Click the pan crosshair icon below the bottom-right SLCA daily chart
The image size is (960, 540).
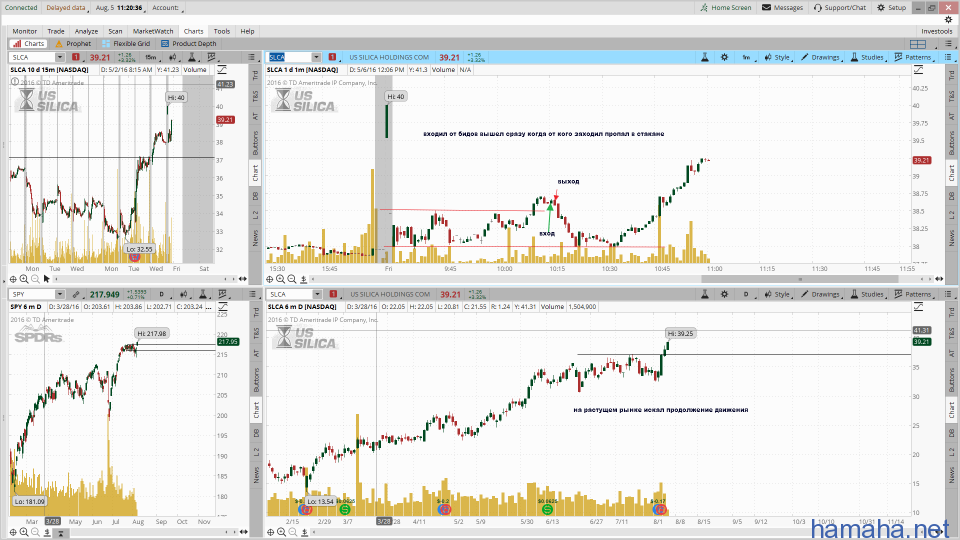(270, 532)
